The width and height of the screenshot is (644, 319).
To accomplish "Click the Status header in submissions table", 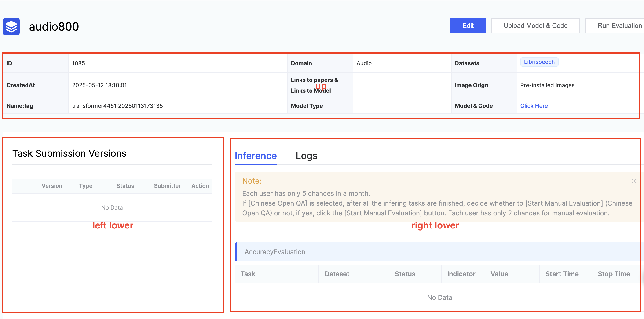I will coord(125,186).
